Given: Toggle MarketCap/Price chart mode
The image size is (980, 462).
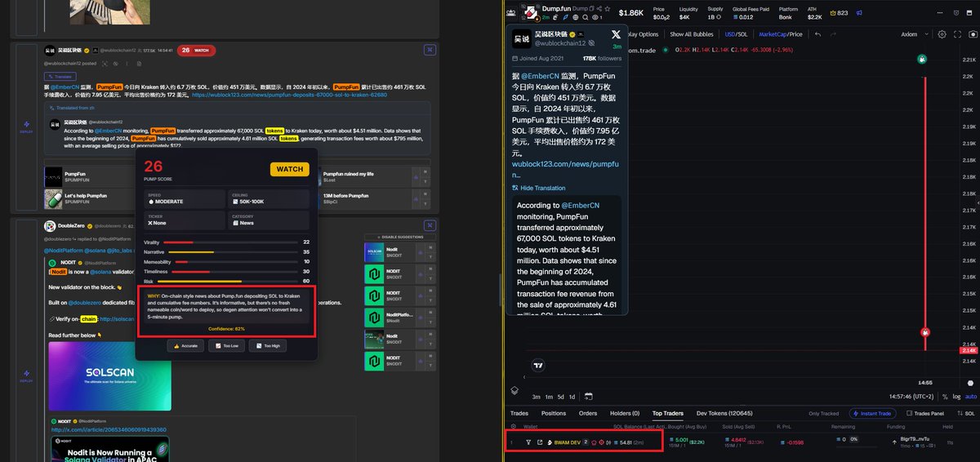Looking at the screenshot, I should [x=781, y=34].
